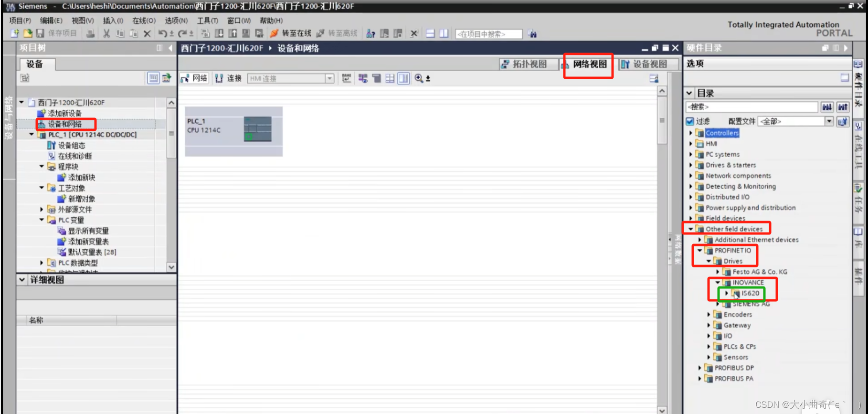Collapse the Other field devices folder

690,229
